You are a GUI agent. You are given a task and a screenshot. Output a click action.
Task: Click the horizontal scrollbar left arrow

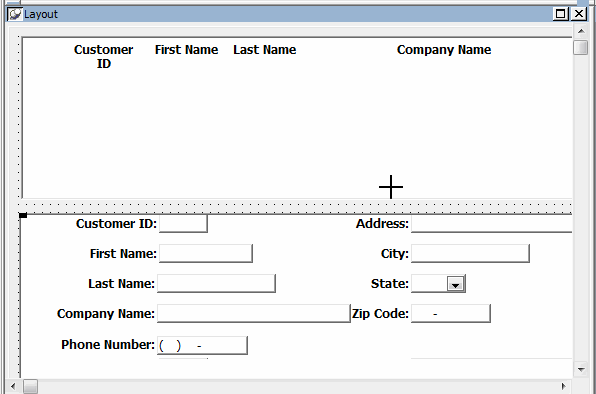[x=13, y=386]
